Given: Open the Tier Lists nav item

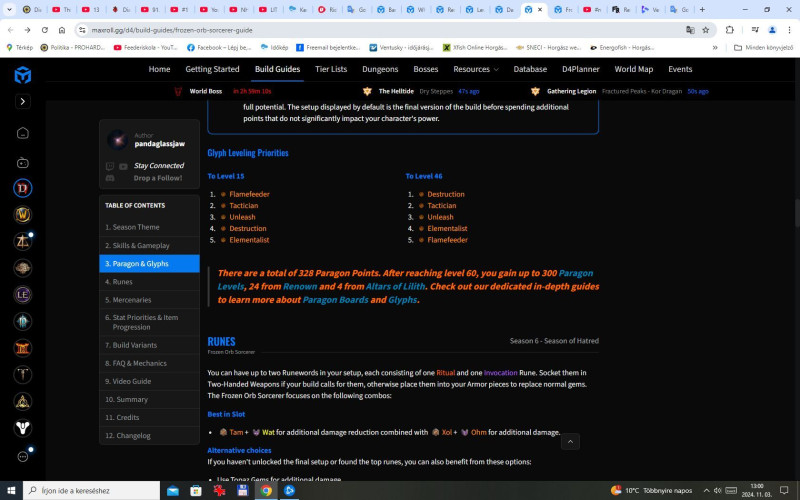Looking at the screenshot, I should [x=331, y=69].
